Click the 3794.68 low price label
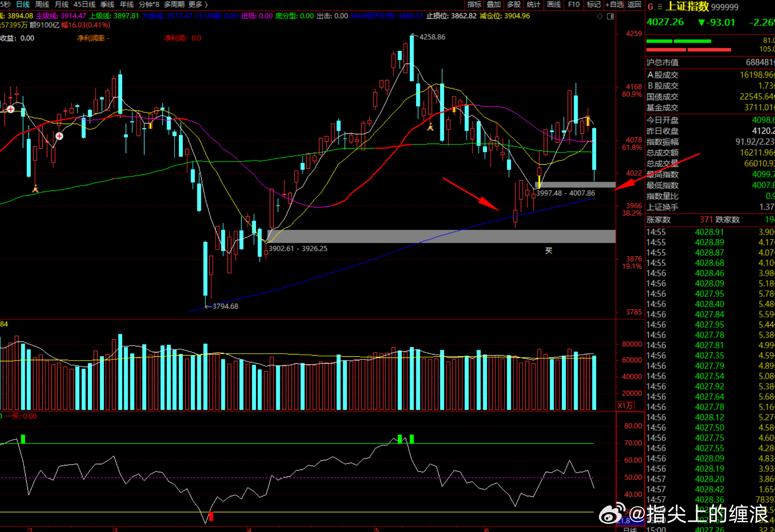This screenshot has width=775, height=532. click(x=225, y=306)
